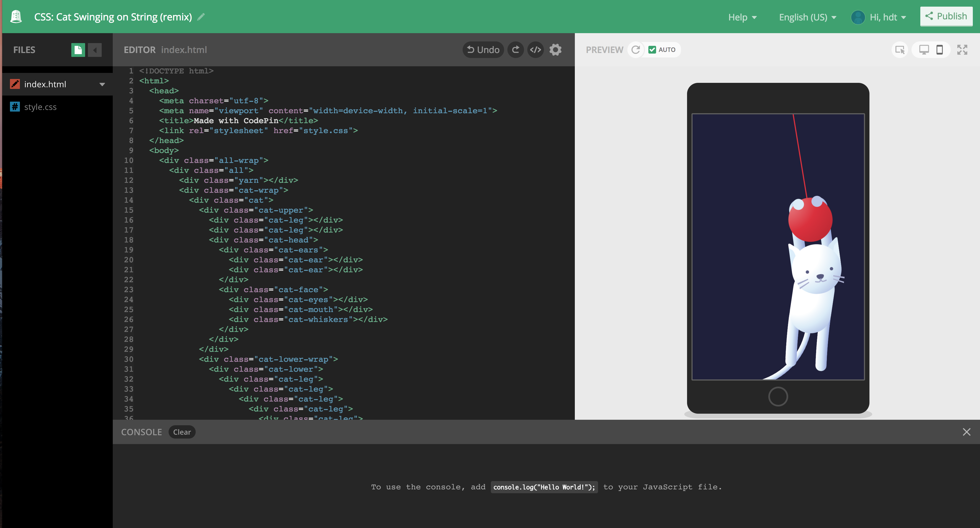Open editor settings via gear icon
Viewport: 980px width, 528px height.
point(555,49)
